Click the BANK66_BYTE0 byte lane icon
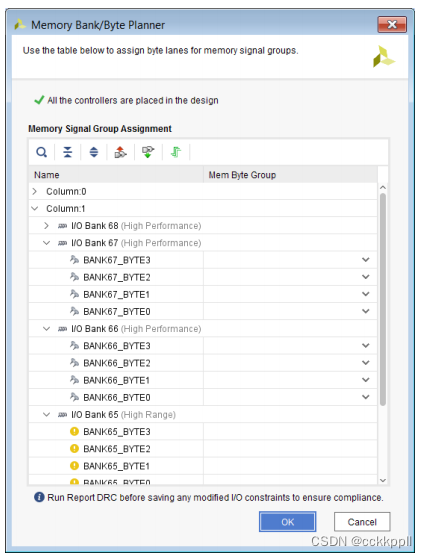The height and width of the screenshot is (558, 427). click(x=74, y=397)
